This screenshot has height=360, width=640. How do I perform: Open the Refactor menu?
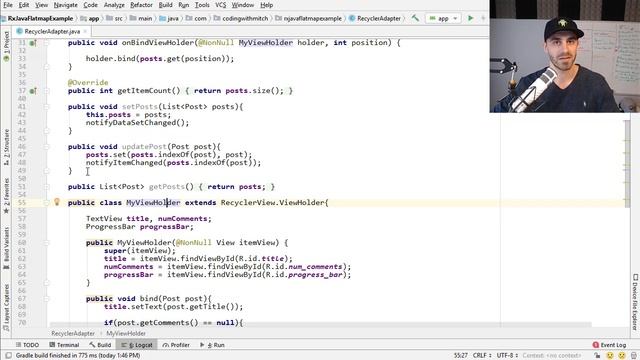[141, 5]
